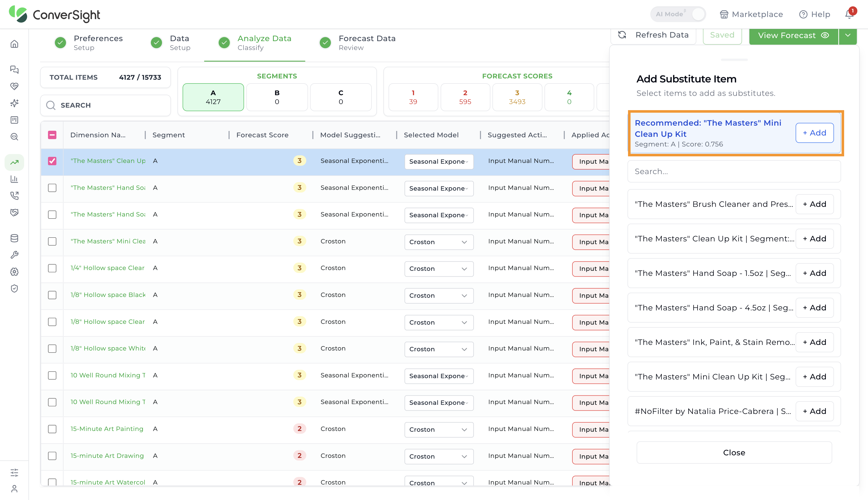Viewport: 868px width, 500px height.
Task: Click the notification bell icon
Action: [x=849, y=14]
